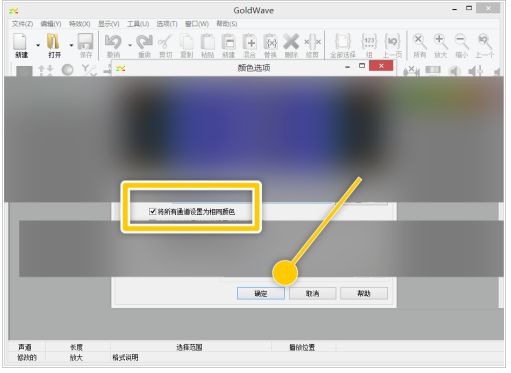
Task: Close the 颜色选项 dialog with red X
Action: [381, 66]
